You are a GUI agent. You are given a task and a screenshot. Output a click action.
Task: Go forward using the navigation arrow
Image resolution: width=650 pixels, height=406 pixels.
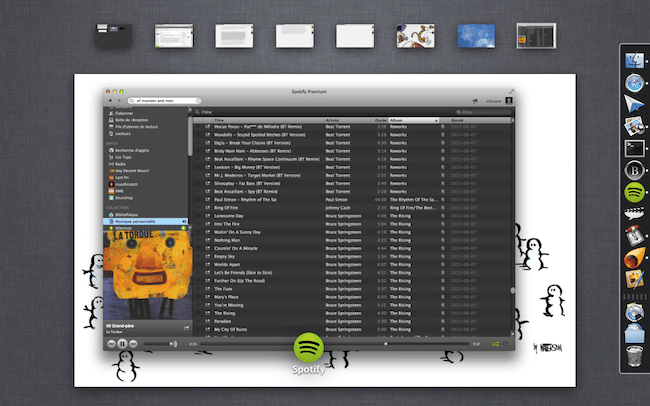click(x=119, y=101)
